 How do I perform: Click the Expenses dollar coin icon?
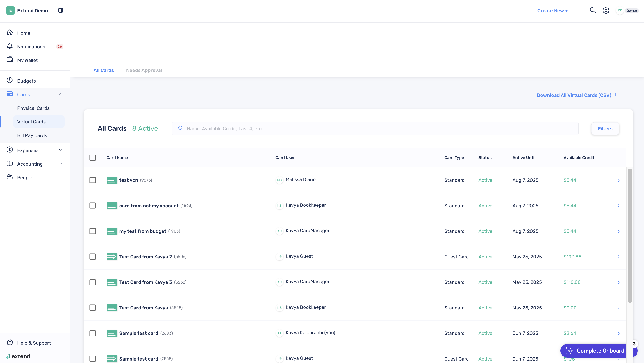[10, 150]
